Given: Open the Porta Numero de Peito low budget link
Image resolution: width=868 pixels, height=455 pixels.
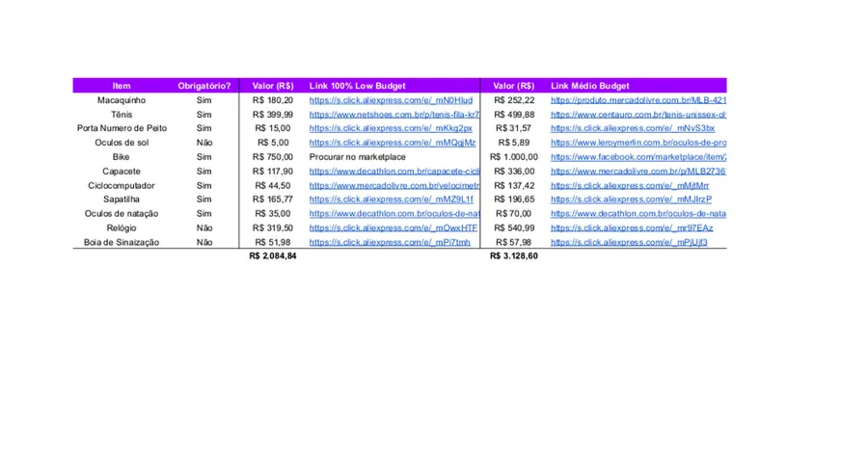Looking at the screenshot, I should point(391,128).
